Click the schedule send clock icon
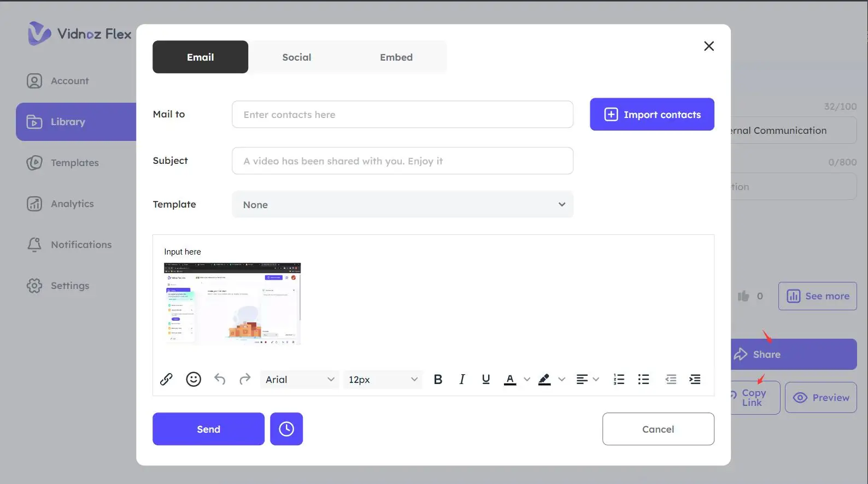 (286, 429)
